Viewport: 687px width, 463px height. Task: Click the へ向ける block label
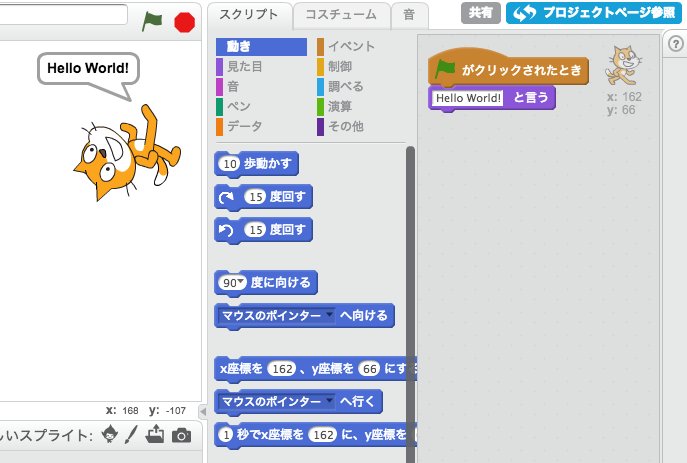tap(364, 315)
